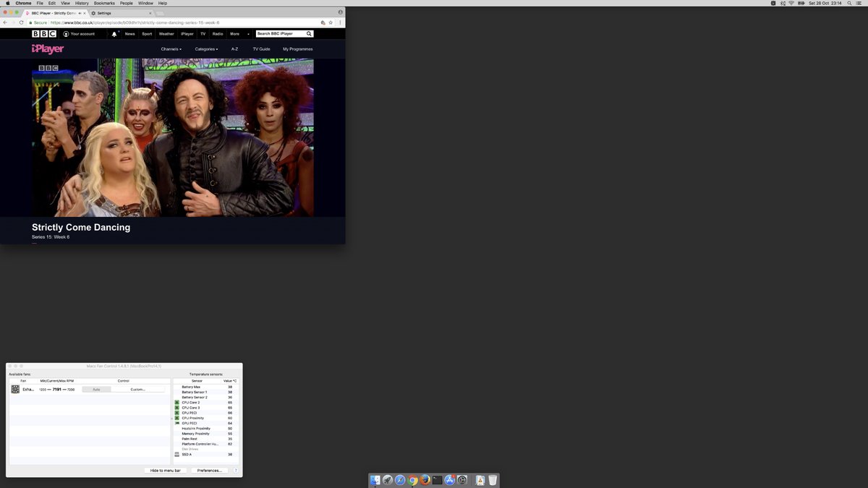This screenshot has height=488, width=868.
Task: Reload the page in Chrome
Action: [x=22, y=22]
